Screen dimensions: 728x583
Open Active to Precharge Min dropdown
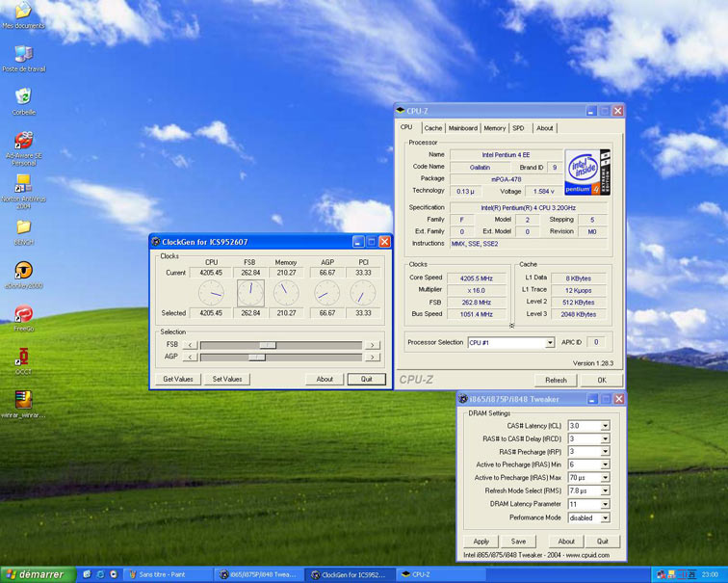pos(605,464)
